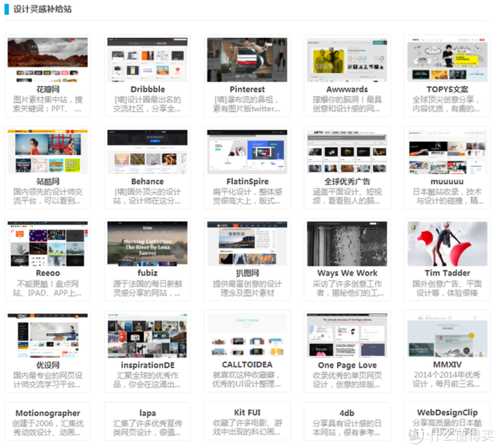Click the inspirationDE title link
This screenshot has height=448, width=497.
click(x=148, y=365)
